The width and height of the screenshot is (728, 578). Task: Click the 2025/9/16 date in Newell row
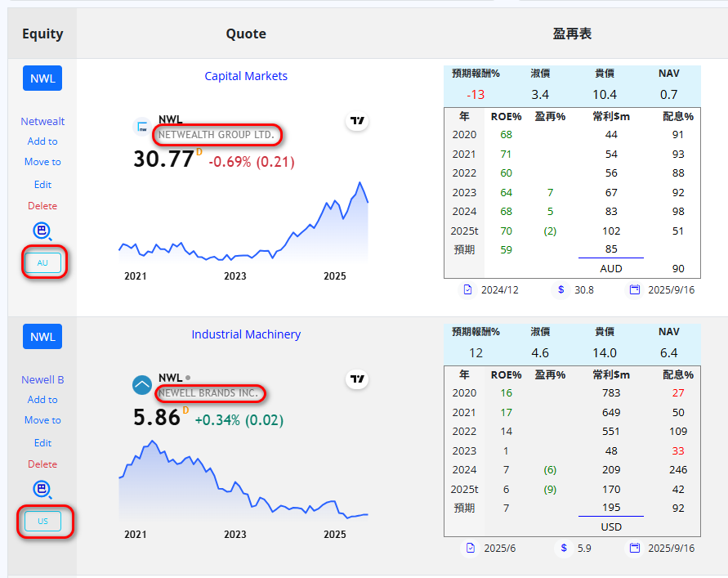tap(672, 549)
